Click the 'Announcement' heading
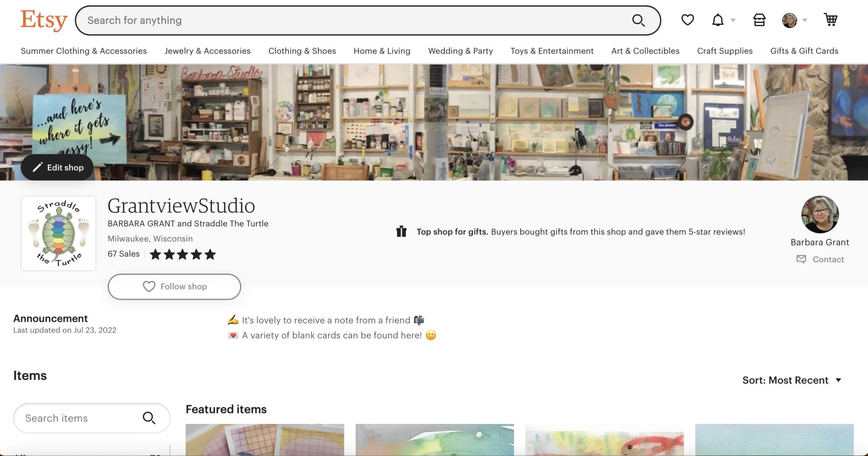 tap(51, 319)
